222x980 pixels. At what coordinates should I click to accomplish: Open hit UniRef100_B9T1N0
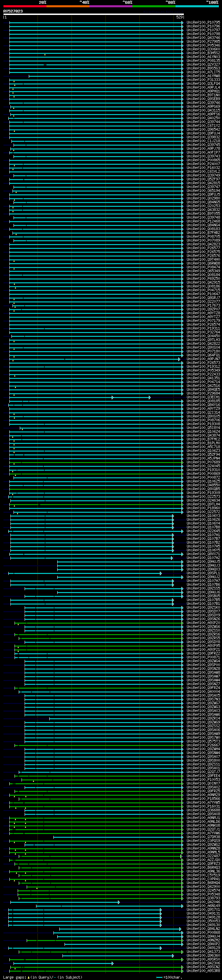pos(203,95)
